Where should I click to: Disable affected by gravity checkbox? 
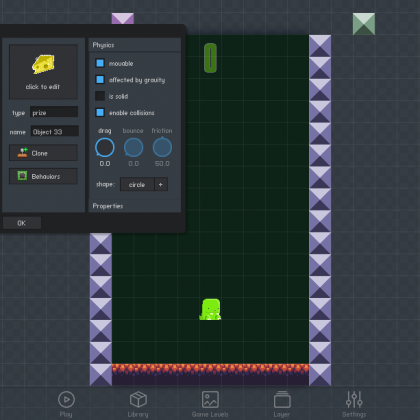[100, 80]
